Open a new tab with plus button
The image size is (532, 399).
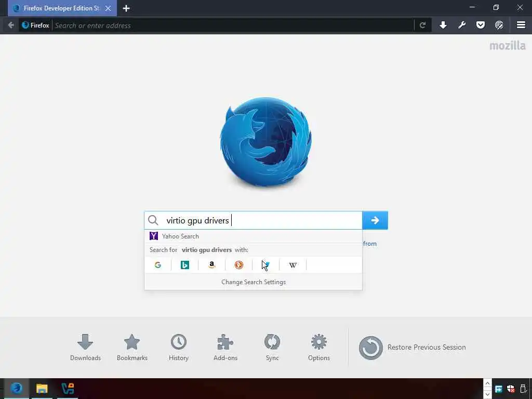pyautogui.click(x=126, y=8)
